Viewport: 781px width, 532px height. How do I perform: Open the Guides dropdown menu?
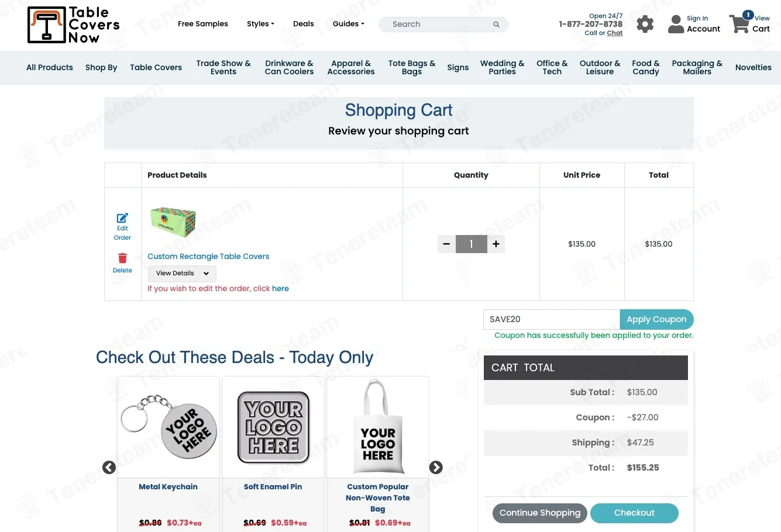point(348,24)
